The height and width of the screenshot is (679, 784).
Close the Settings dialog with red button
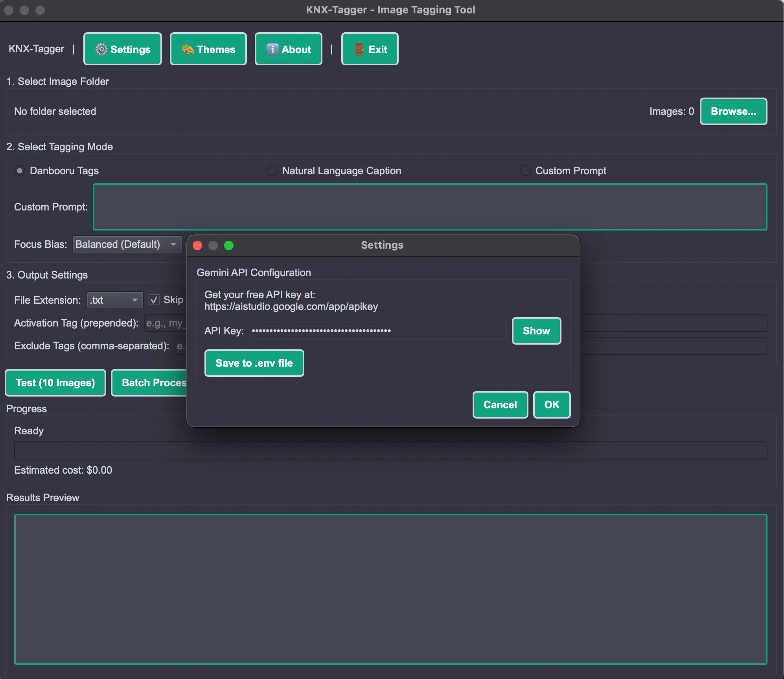point(198,245)
